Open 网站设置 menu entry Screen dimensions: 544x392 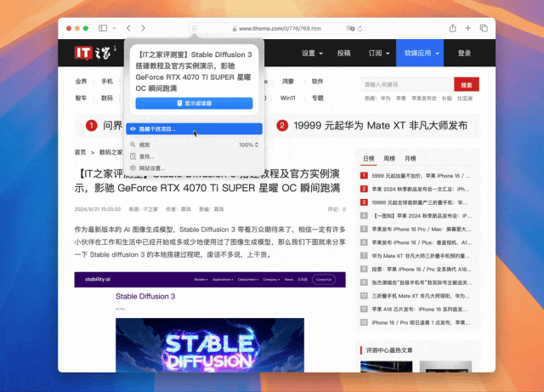coord(194,168)
